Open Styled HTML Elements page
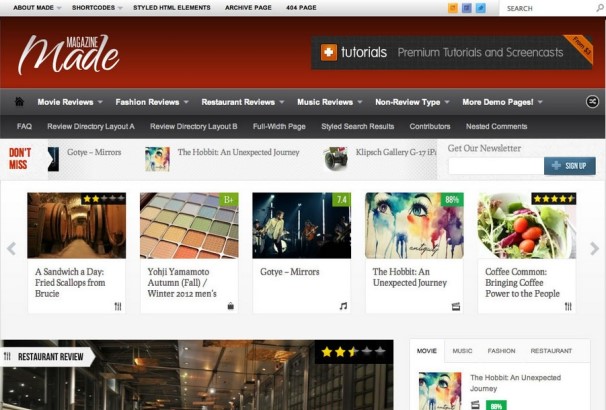 [172, 8]
